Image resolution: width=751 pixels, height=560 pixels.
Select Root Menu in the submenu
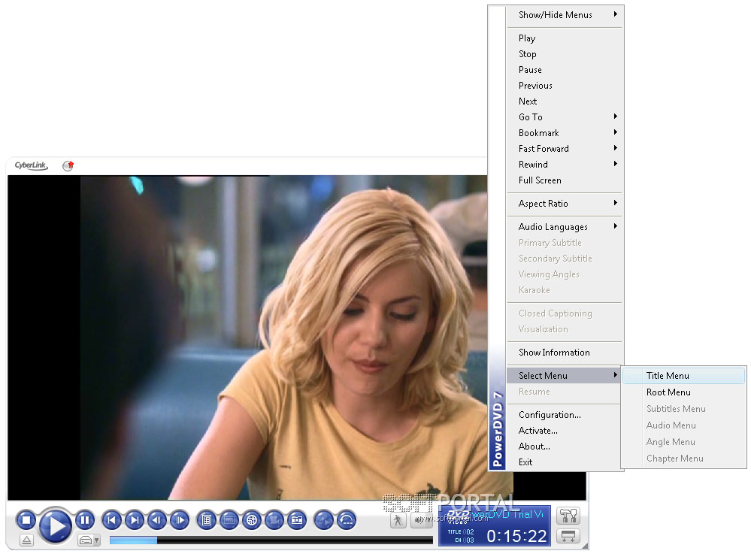tap(684, 392)
